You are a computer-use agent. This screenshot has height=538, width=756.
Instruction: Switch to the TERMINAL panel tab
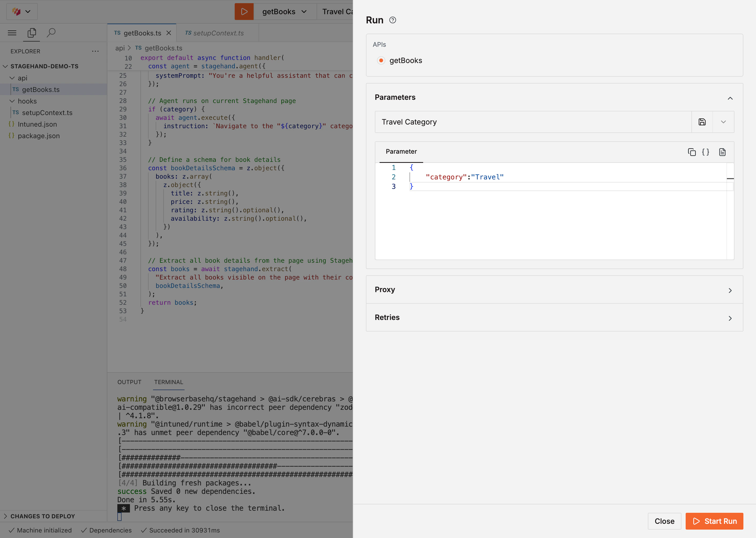169,382
